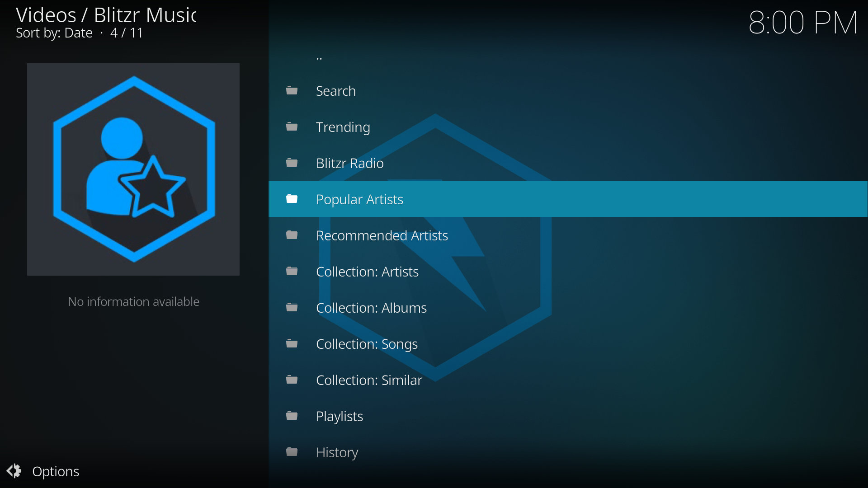This screenshot has height=488, width=868.
Task: Click the Recommended Artists label
Action: coord(382,235)
